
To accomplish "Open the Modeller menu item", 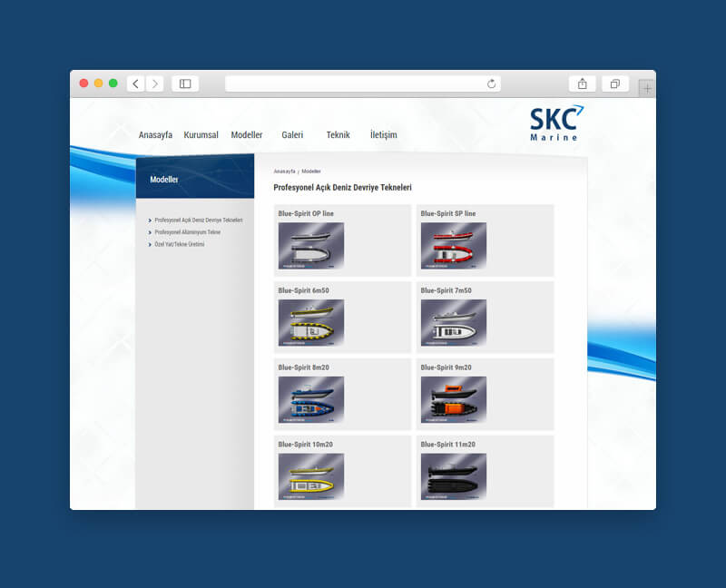I will 247,134.
